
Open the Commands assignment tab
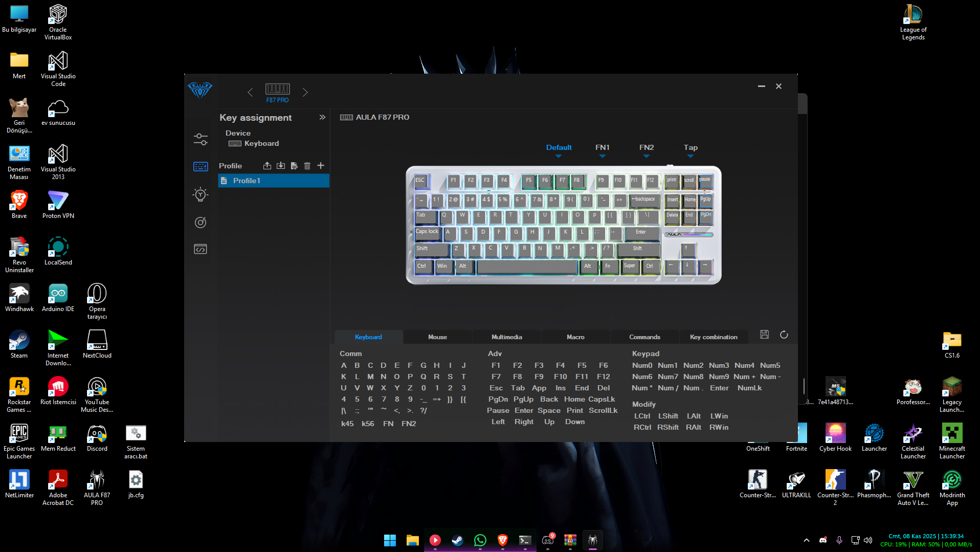[x=644, y=337]
